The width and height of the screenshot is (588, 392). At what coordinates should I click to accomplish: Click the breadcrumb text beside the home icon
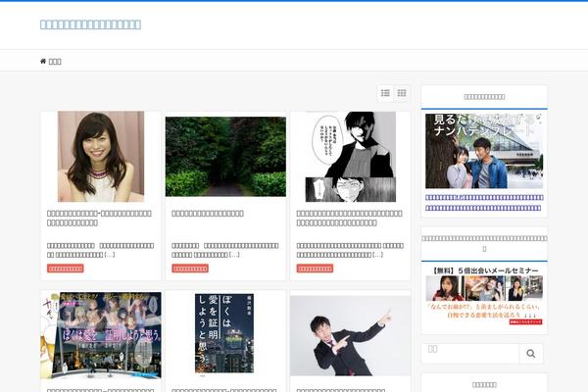(x=55, y=62)
